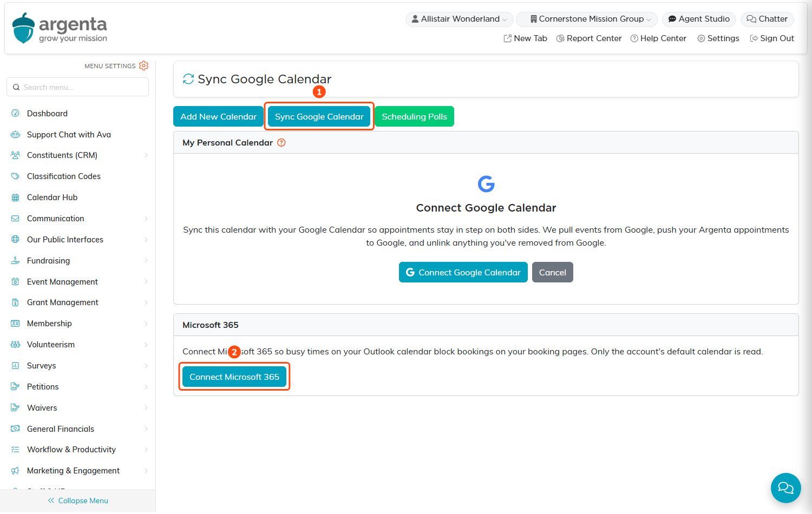Click the Waivers icon
This screenshot has width=812, height=514.
point(15,408)
